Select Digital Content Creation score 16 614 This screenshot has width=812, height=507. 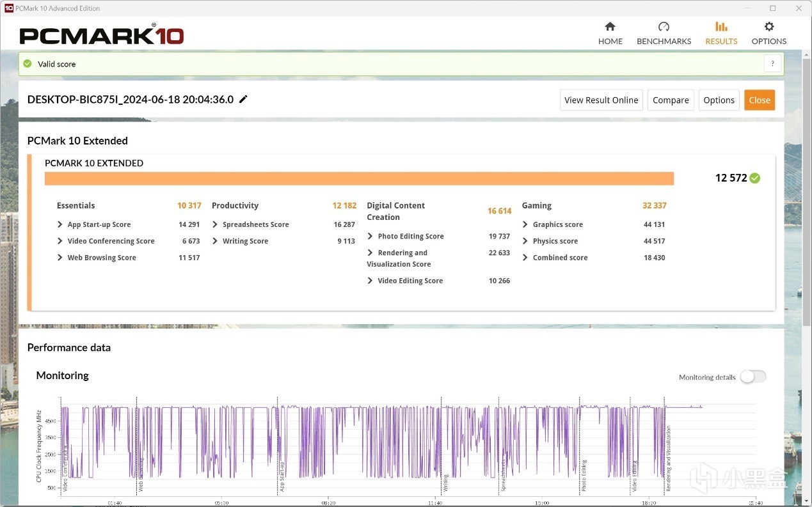click(499, 211)
